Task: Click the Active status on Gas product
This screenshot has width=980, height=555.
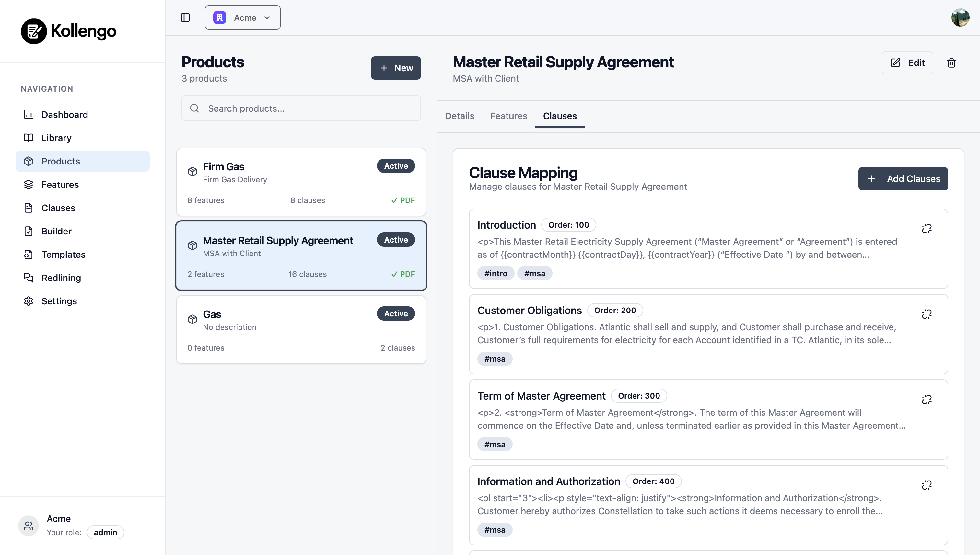Action: 396,313
